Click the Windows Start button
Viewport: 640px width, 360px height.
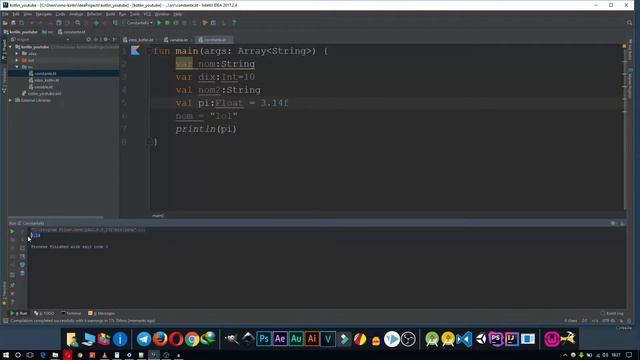(x=6, y=355)
